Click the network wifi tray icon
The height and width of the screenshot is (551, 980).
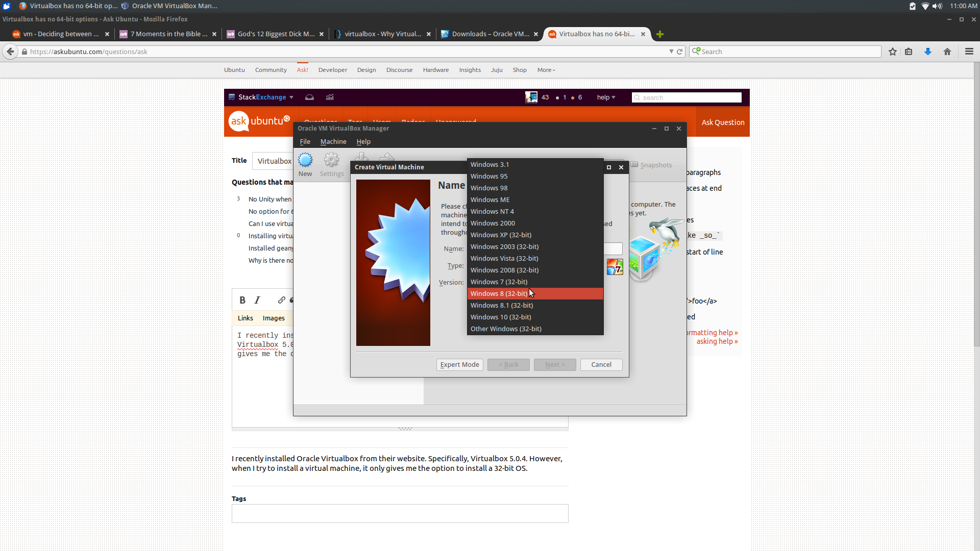coord(925,6)
